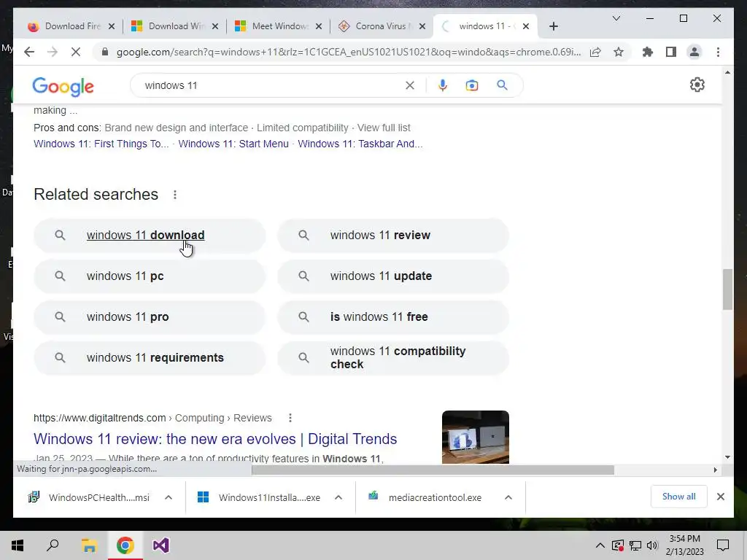Open Related searches three-dot options
The image size is (747, 560).
tap(175, 195)
